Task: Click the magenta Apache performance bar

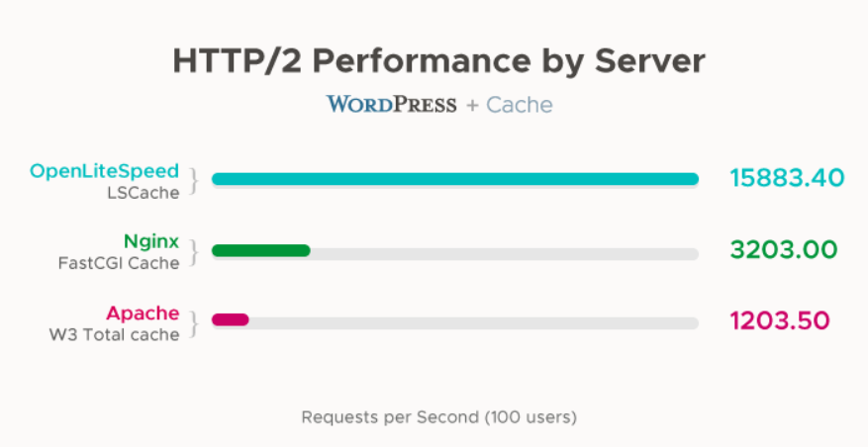Action: pos(230,320)
